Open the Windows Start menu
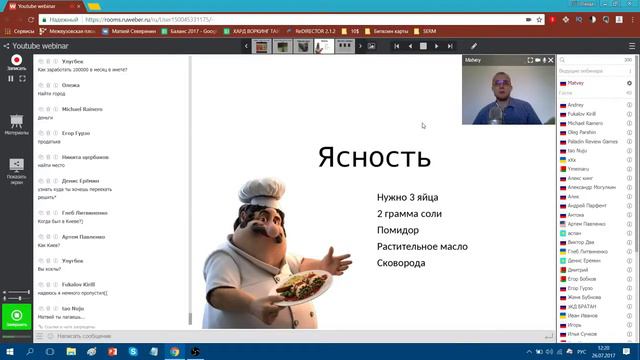640x360 pixels. coord(10,351)
